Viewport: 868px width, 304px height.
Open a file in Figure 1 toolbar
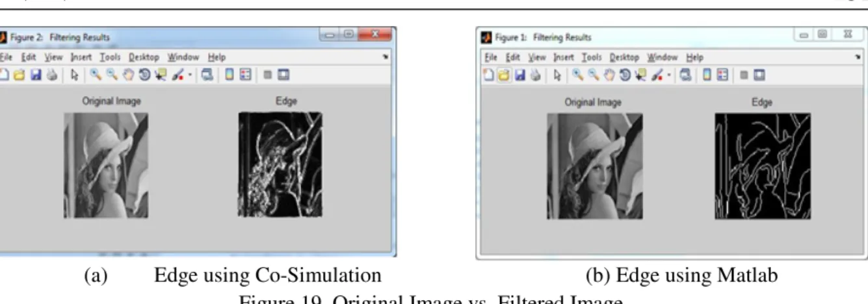504,75
